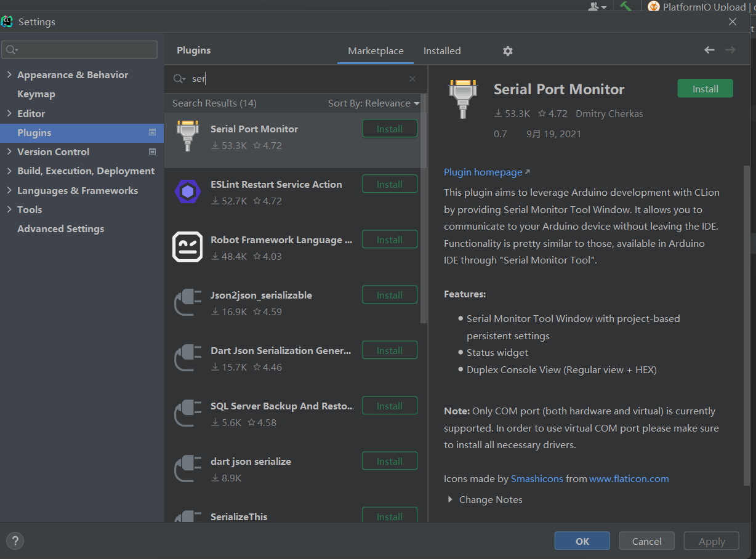Install ESLint Restart Service Action

tap(390, 184)
